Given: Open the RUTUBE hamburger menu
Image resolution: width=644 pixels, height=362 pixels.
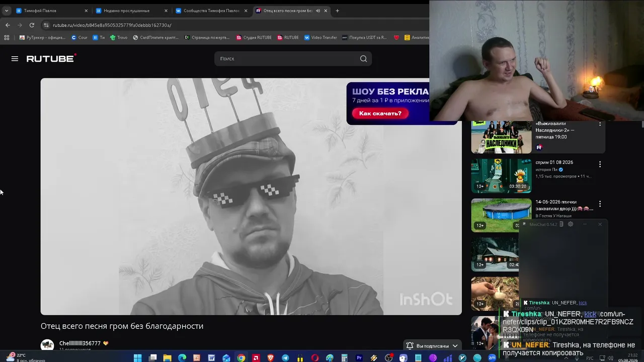Looking at the screenshot, I should tap(15, 59).
